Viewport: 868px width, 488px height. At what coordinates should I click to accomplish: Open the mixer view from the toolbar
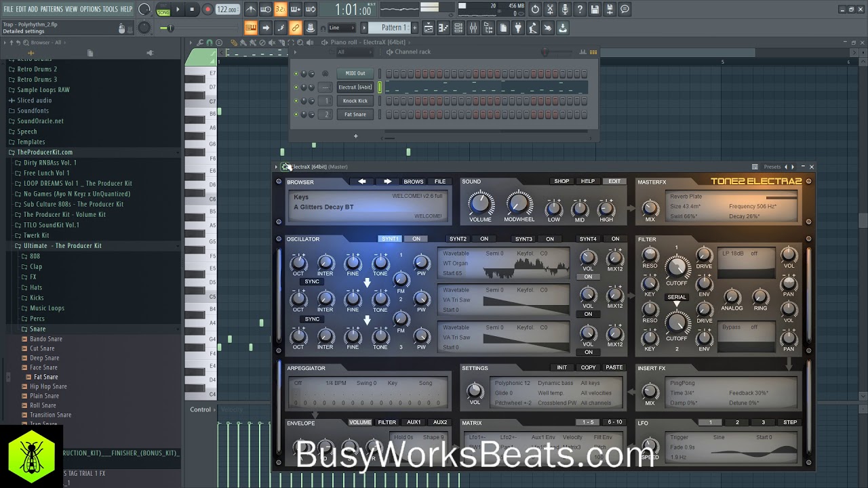[473, 28]
